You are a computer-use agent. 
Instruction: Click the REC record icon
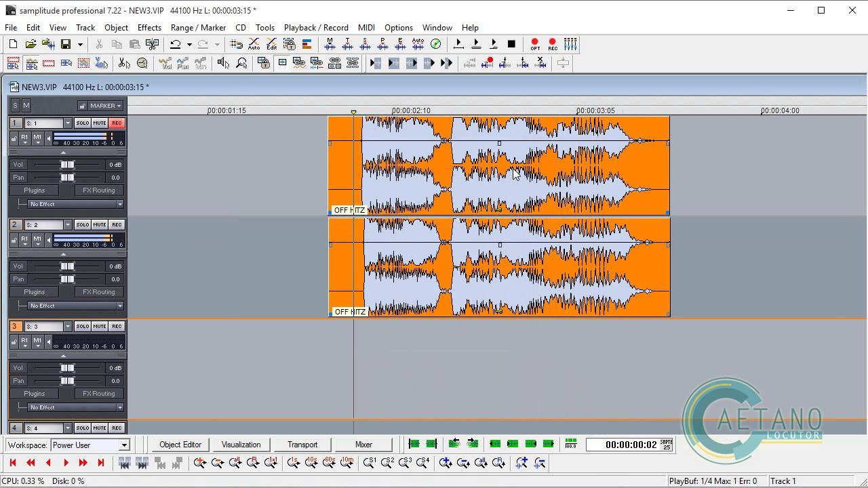pyautogui.click(x=552, y=44)
